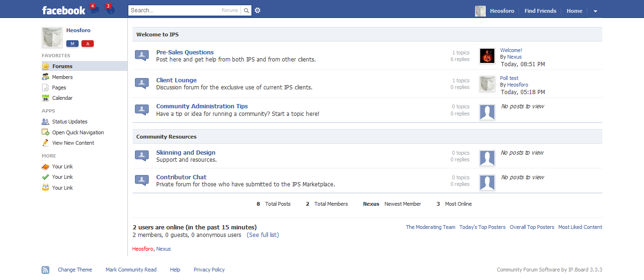Screen dimensions: 644x280
Task: Click the Skinning and Design forum icon
Action: click(142, 156)
